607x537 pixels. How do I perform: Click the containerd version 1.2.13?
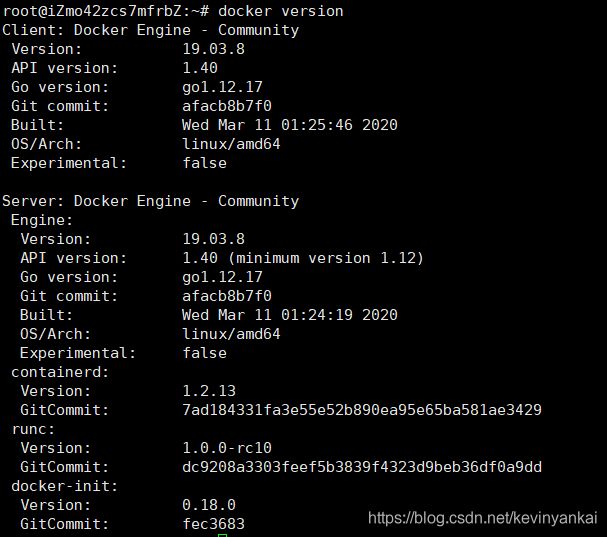point(209,391)
